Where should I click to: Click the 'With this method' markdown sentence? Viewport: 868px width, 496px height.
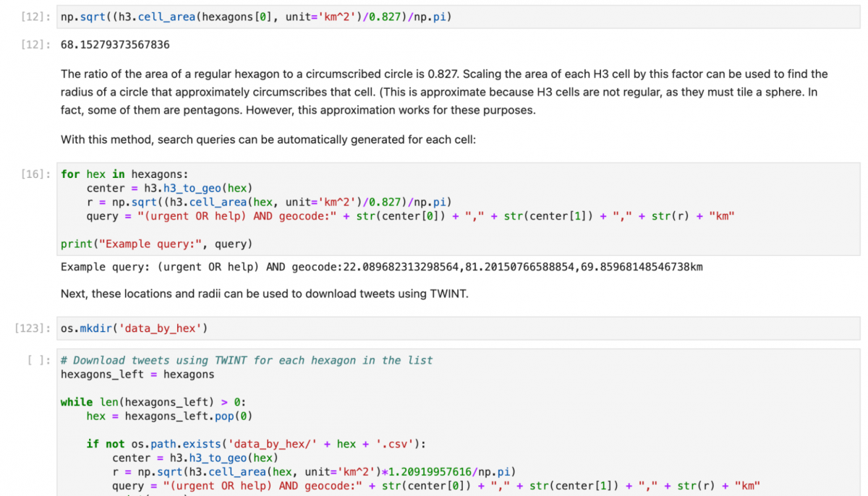pos(268,140)
